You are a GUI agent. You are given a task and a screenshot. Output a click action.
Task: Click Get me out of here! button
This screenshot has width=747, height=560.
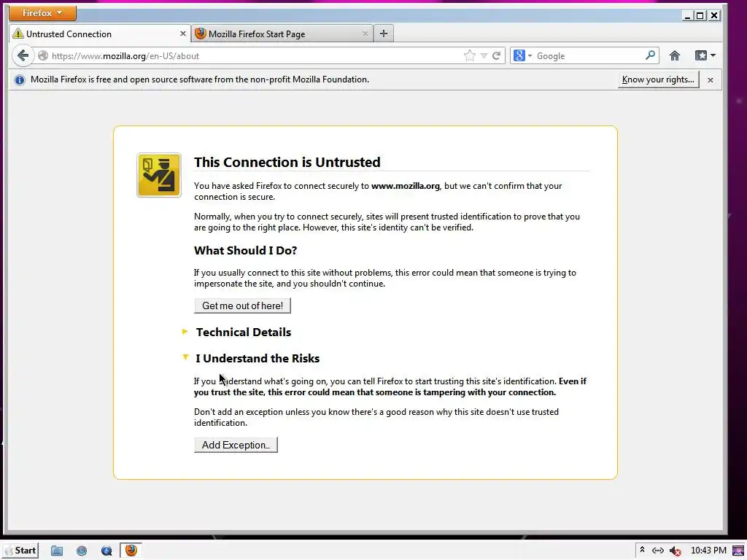tap(242, 306)
